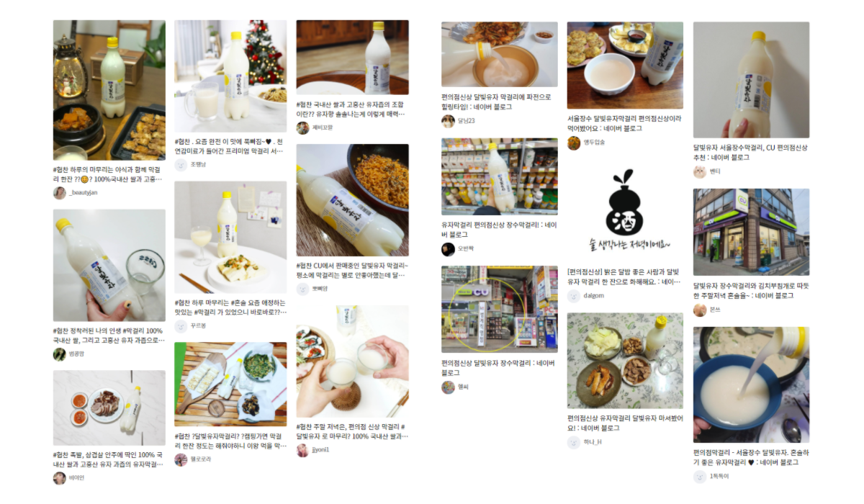This screenshot has height=504, width=864.
Task: View the Christmas tree makgeolli photo
Action: 230,76
